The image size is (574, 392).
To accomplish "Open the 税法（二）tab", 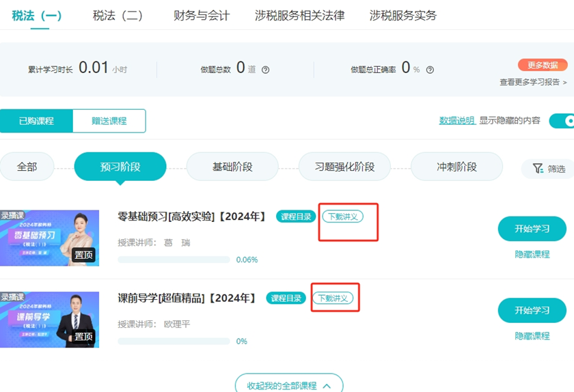I will pos(118,16).
